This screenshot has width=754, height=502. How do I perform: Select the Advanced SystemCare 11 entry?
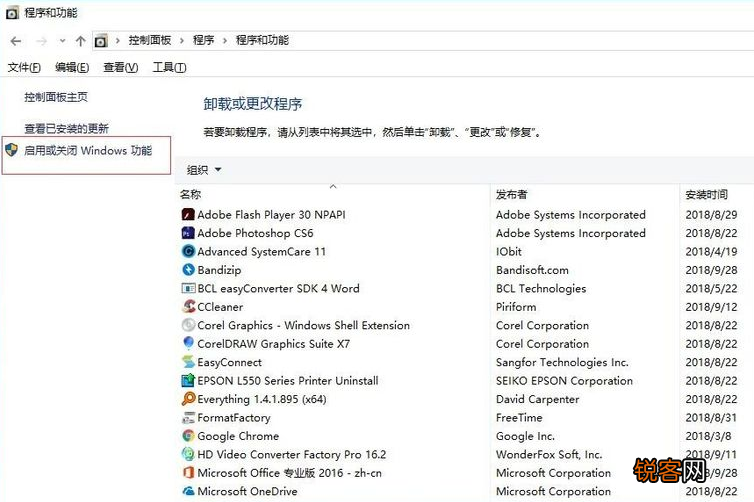[262, 251]
